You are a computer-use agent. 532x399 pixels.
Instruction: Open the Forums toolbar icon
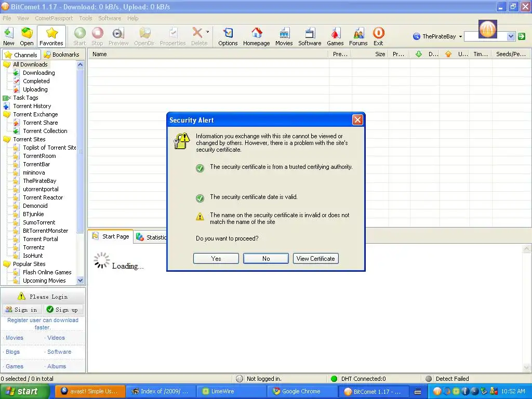coord(358,36)
